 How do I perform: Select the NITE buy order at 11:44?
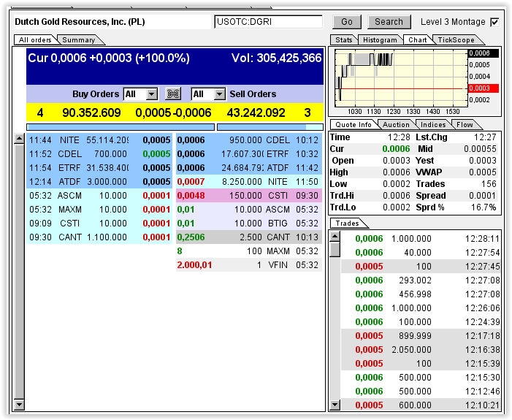coord(99,140)
